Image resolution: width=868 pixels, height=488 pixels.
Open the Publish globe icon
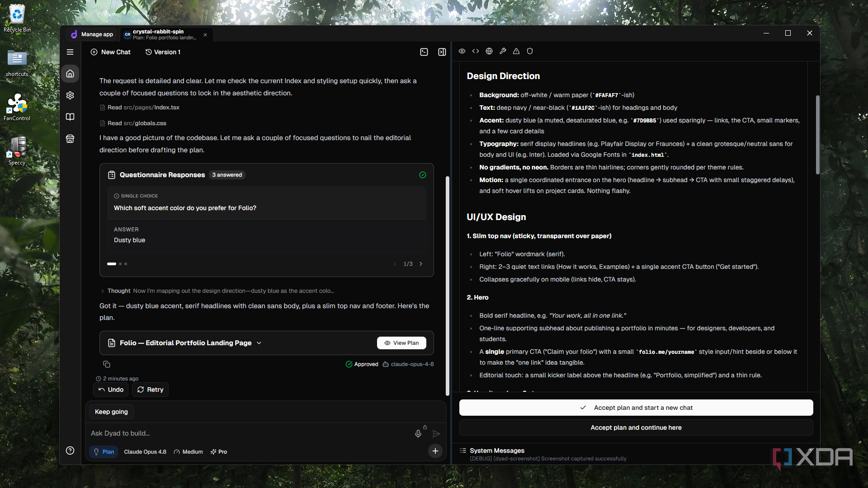[489, 51]
